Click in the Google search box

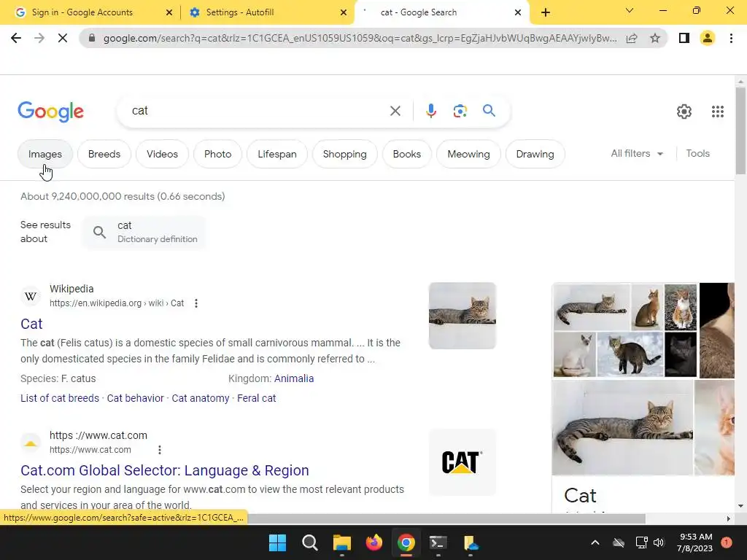(x=258, y=111)
